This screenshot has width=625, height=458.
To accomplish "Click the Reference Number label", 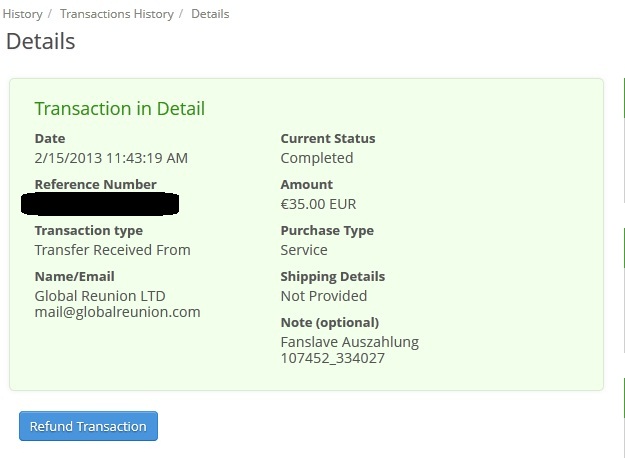I will click(x=95, y=184).
